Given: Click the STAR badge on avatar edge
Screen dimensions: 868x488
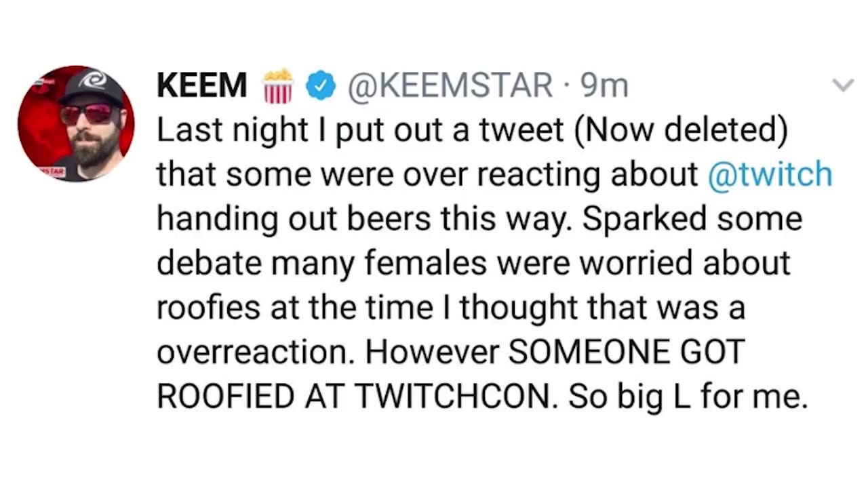Looking at the screenshot, I should pyautogui.click(x=54, y=171).
